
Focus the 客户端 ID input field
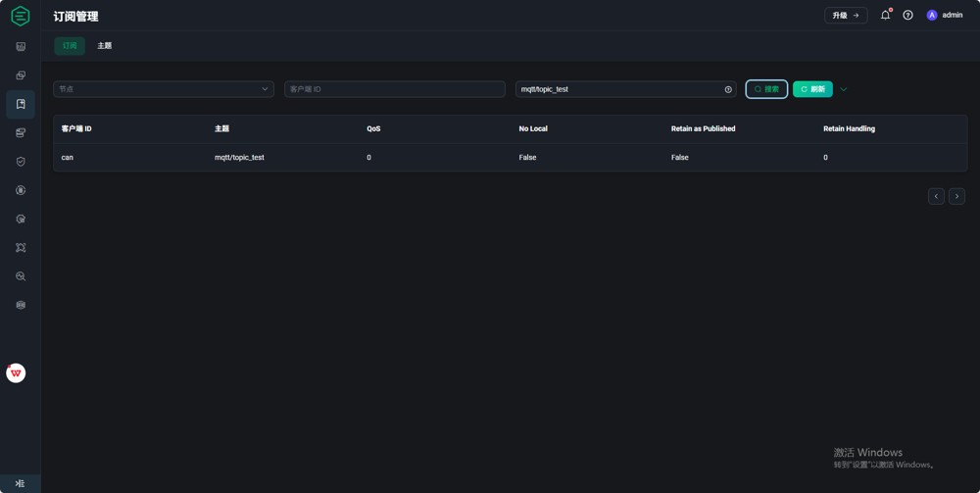[x=395, y=89]
